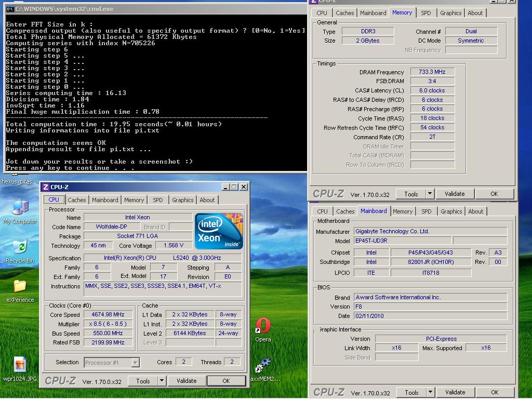
Task: Click Total computation time line in cmd
Action: (114, 124)
